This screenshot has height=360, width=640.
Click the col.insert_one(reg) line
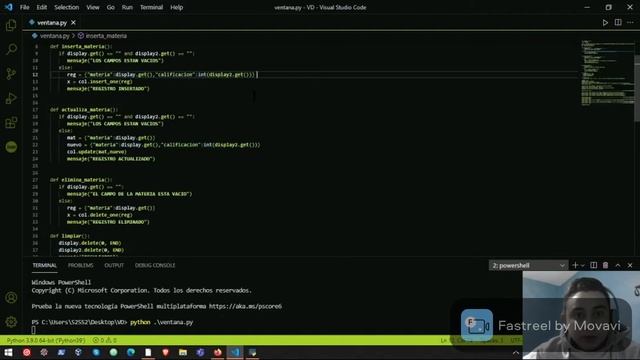(x=100, y=82)
